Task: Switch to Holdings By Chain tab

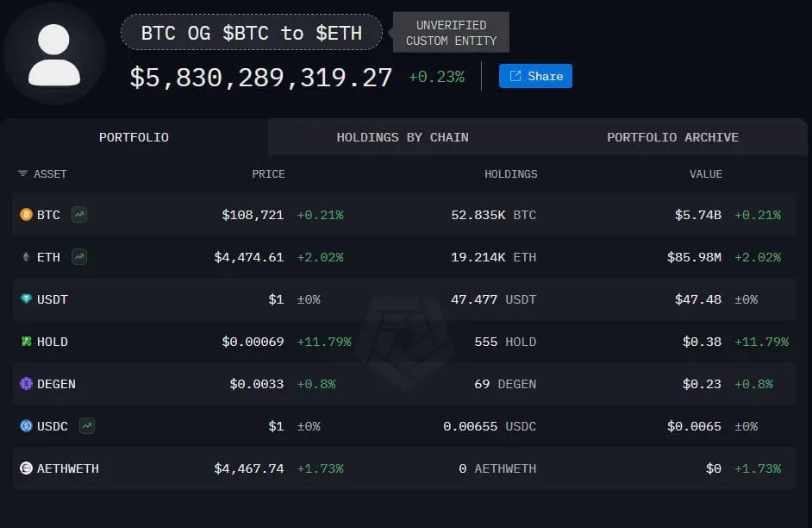Action: coord(403,137)
